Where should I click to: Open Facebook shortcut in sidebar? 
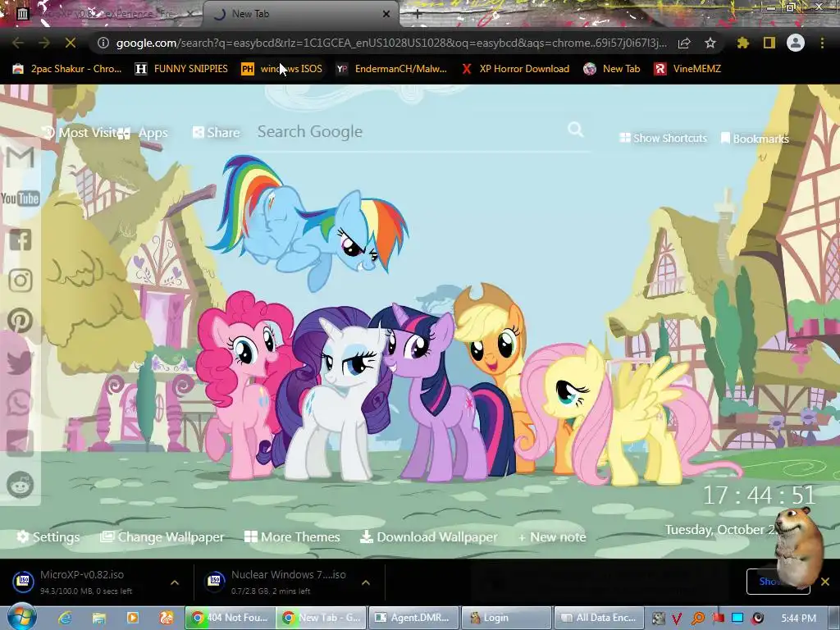(21, 240)
